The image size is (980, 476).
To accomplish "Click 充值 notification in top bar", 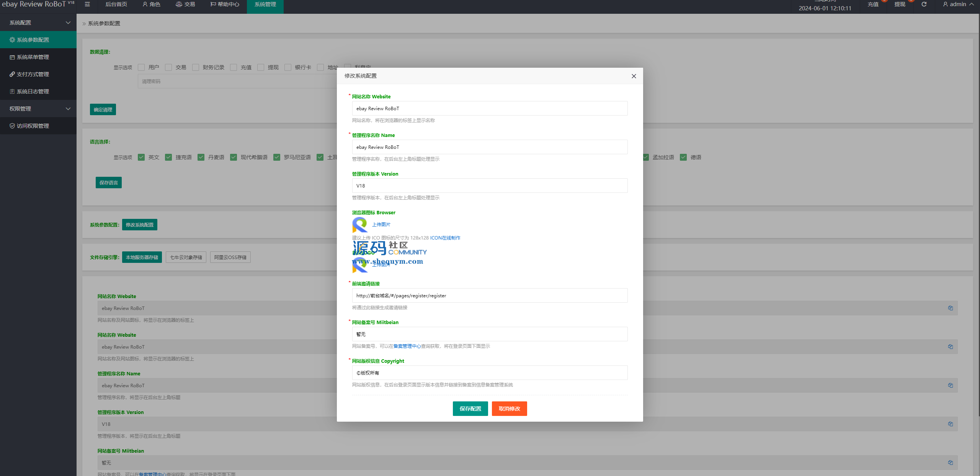I will pyautogui.click(x=873, y=4).
